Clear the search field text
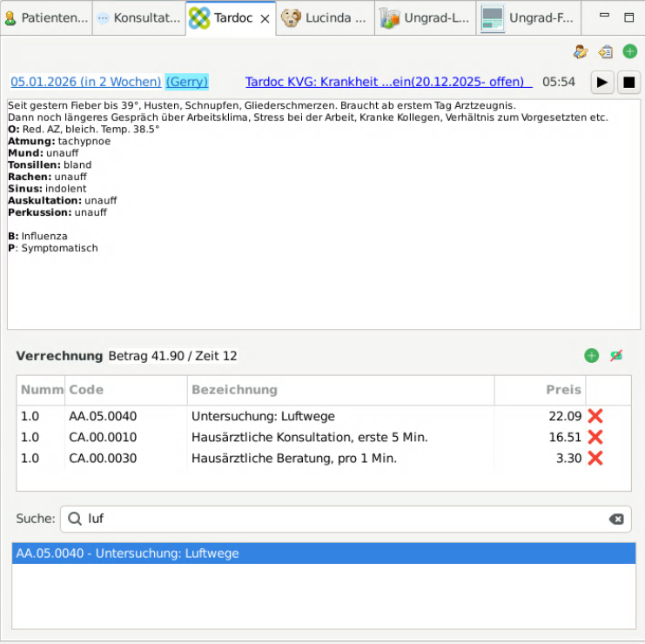Viewport: 645px width, 644px height. click(616, 519)
